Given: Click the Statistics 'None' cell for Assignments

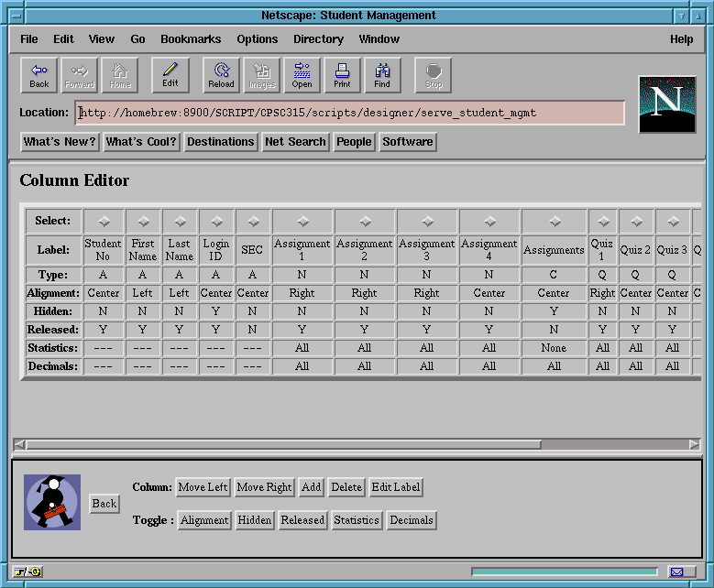Looking at the screenshot, I should [x=554, y=348].
